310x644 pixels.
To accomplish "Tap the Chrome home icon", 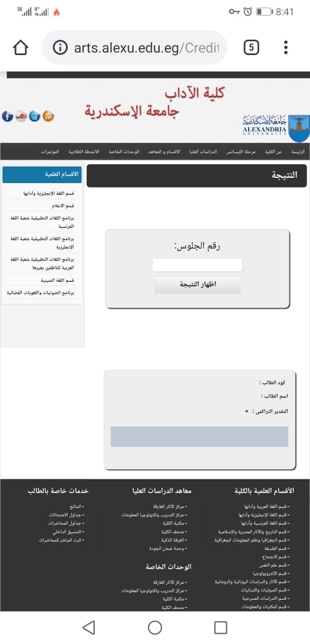I will pyautogui.click(x=21, y=48).
